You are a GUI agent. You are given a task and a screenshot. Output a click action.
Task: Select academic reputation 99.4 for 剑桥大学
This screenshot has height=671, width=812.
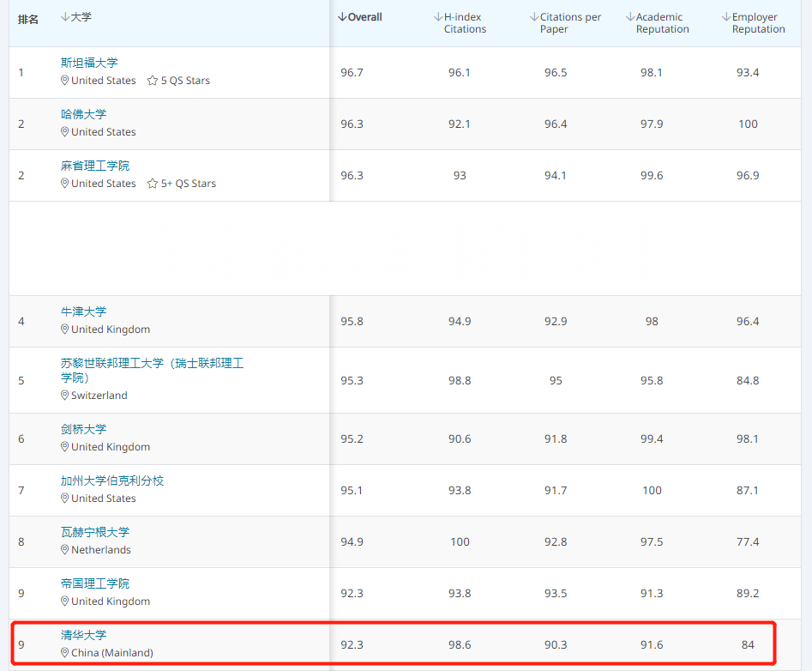pyautogui.click(x=652, y=438)
